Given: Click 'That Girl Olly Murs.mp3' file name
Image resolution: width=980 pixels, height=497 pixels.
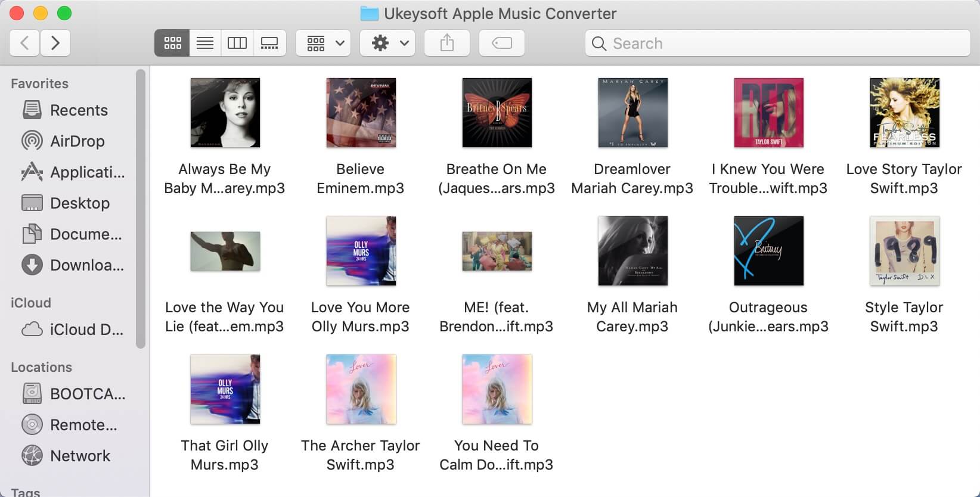Looking at the screenshot, I should [225, 455].
